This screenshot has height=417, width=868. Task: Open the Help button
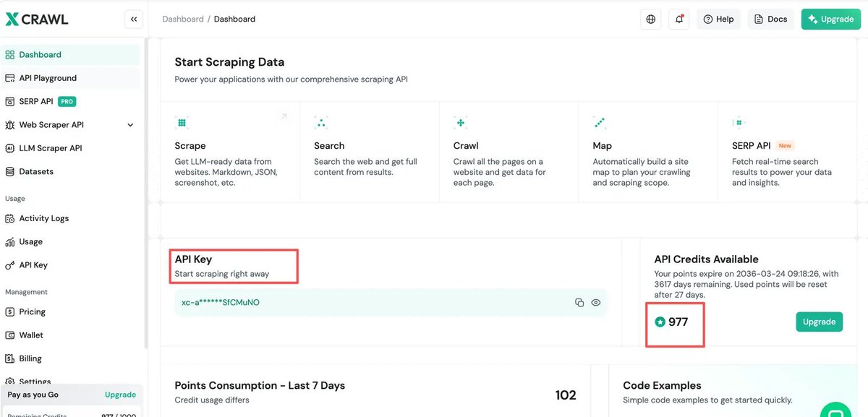coord(718,20)
